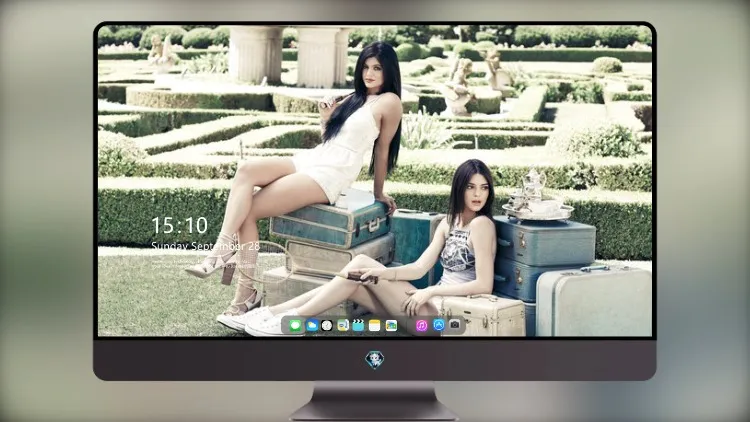750x422 pixels.
Task: Open the Videos clapperboard app in the dock
Action: (x=358, y=326)
